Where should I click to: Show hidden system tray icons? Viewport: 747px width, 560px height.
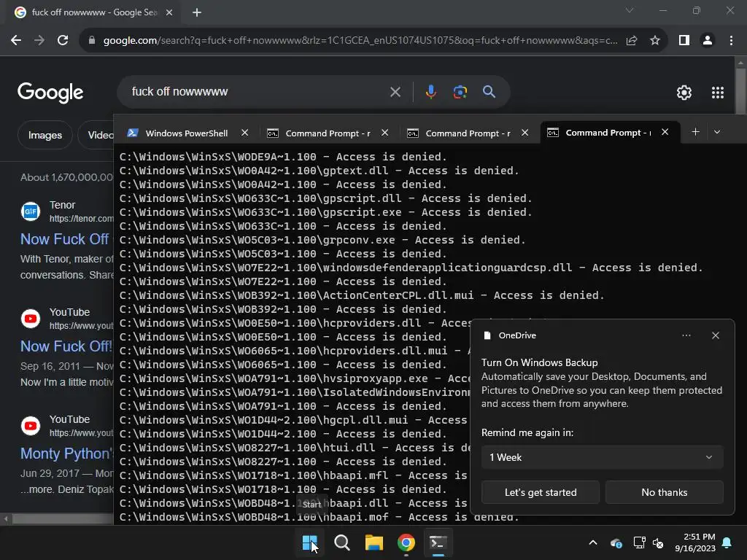click(x=593, y=542)
